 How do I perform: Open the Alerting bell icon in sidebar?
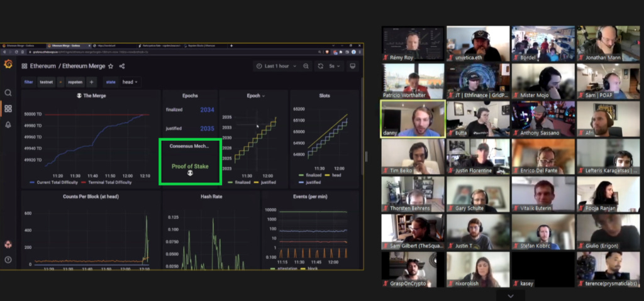pyautogui.click(x=8, y=125)
